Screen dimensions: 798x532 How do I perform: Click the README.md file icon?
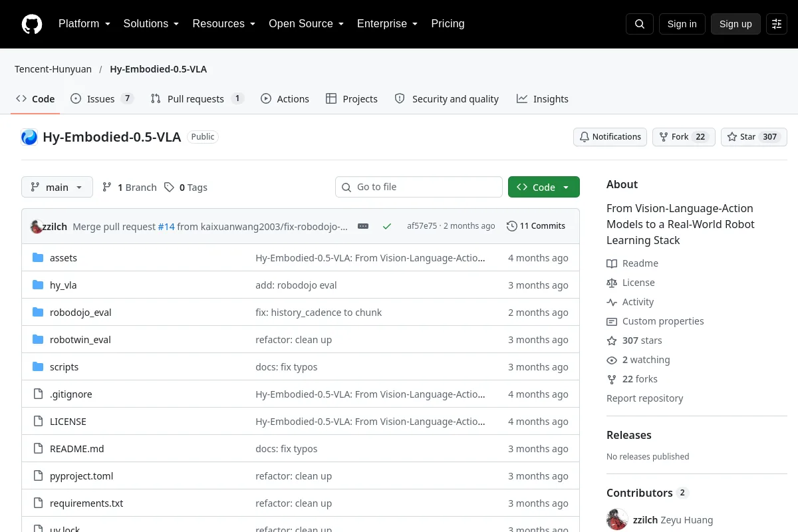click(x=38, y=449)
